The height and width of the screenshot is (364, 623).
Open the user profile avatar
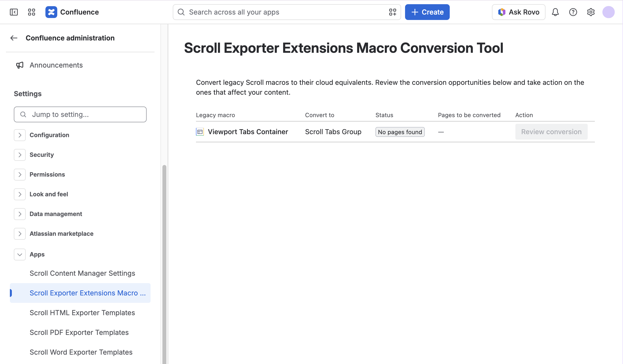[608, 12]
